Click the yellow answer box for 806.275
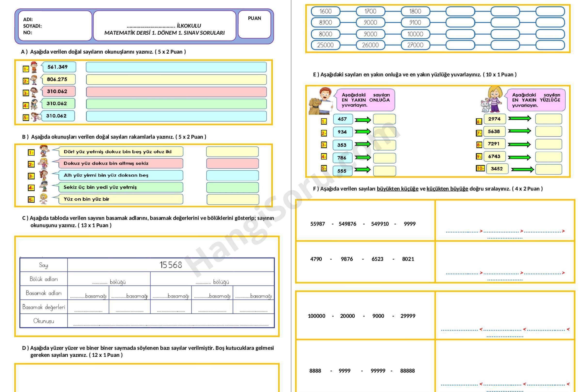 [x=176, y=80]
